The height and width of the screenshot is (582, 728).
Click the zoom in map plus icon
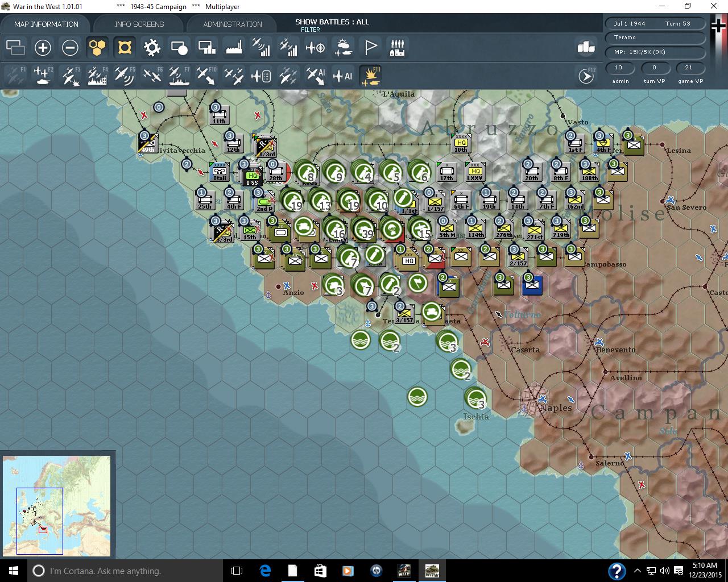pyautogui.click(x=43, y=48)
